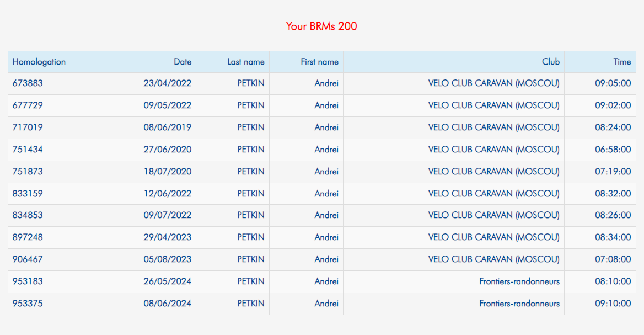This screenshot has width=644, height=335.
Task: Select homologation number 677729
Action: pyautogui.click(x=28, y=105)
